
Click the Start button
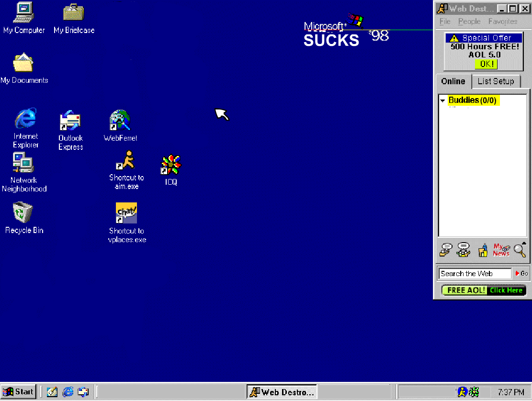(x=18, y=392)
